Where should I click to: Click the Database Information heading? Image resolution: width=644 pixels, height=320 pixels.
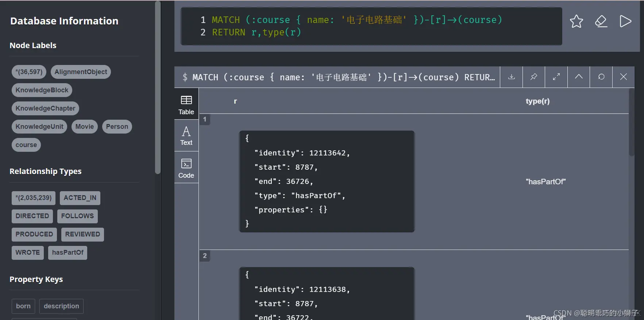point(64,21)
